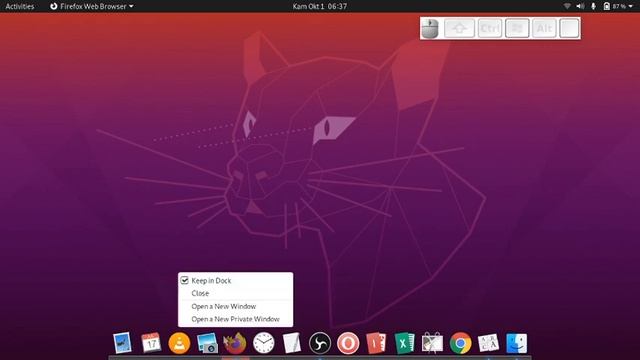640x360 pixels.
Task: Open the Finder file manager icon
Action: (x=516, y=343)
